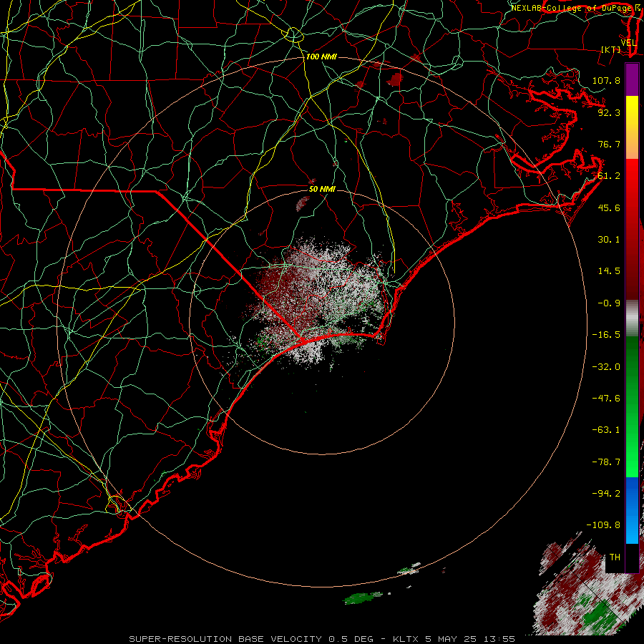Click the VEL legend title
The height and width of the screenshot is (644, 644).
[629, 43]
